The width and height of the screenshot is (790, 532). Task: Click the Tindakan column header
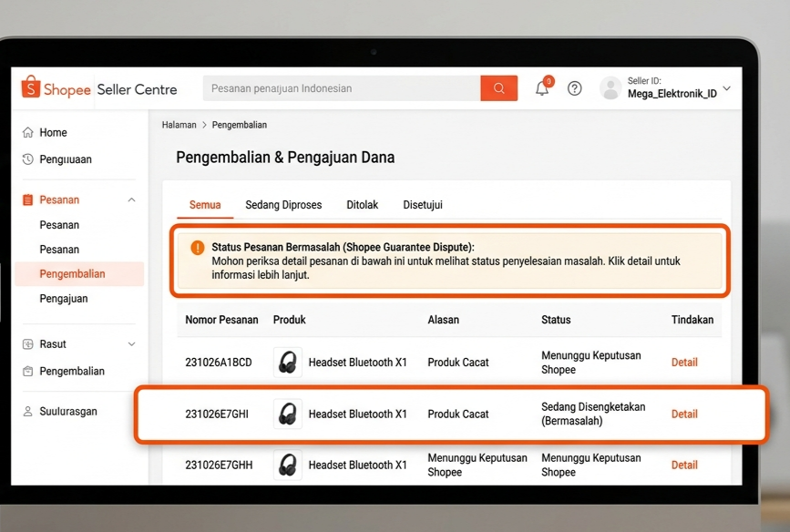693,320
